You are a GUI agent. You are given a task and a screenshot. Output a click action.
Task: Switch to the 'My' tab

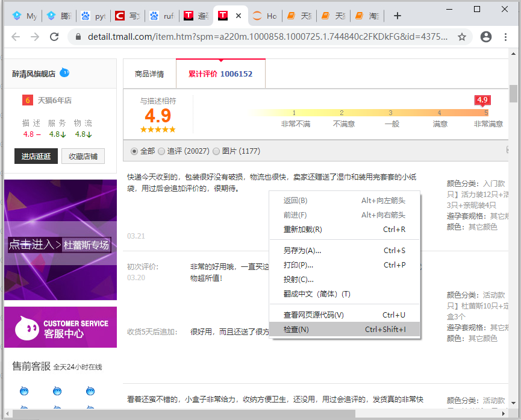tap(25, 16)
